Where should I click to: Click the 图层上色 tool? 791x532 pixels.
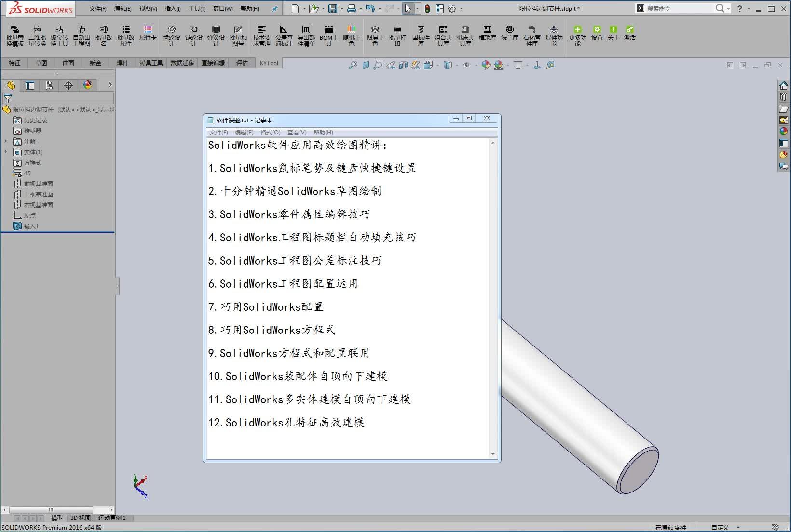click(x=375, y=36)
